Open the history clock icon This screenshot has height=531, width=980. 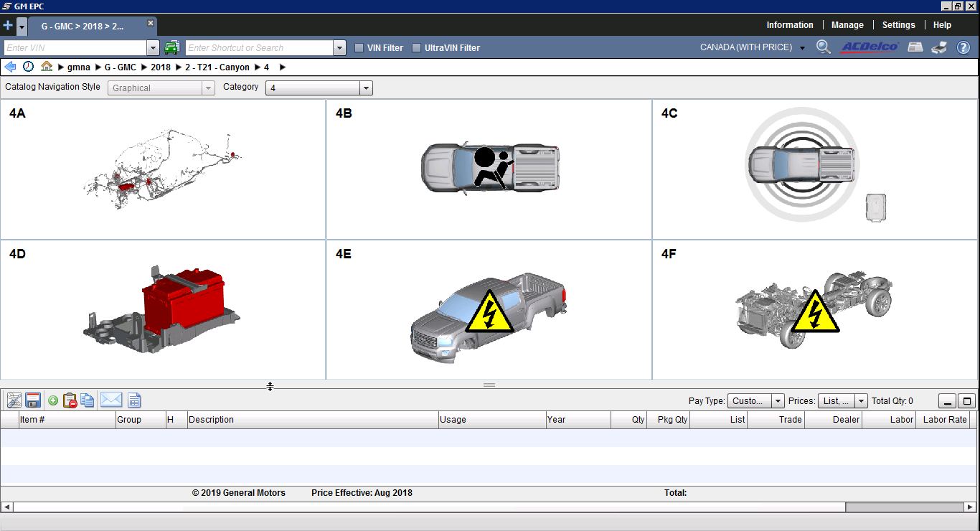pos(28,67)
